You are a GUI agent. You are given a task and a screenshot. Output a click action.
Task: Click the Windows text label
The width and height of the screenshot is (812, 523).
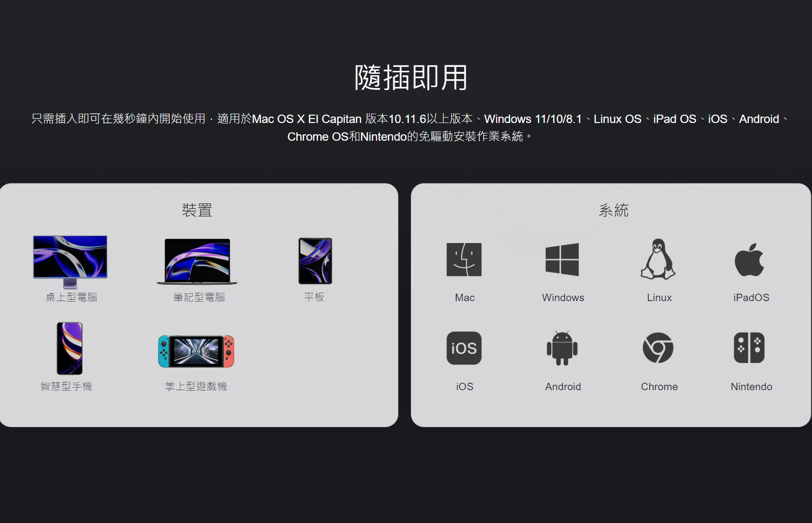(563, 298)
